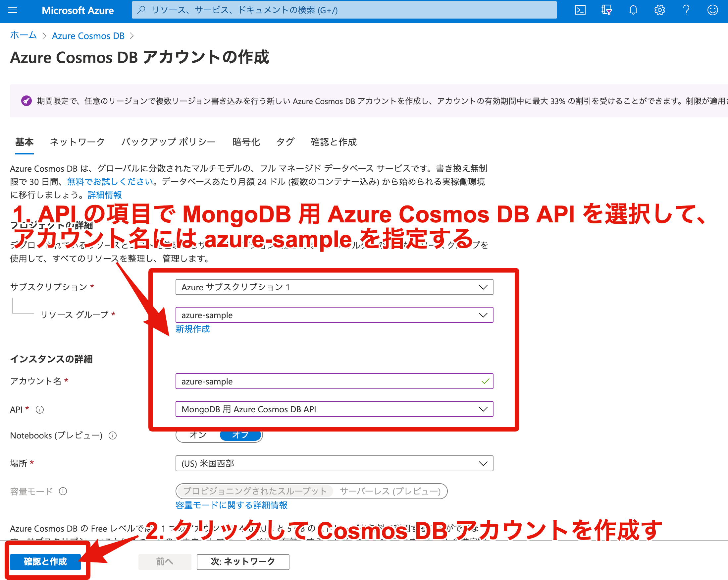Image resolution: width=728 pixels, height=580 pixels.
Task: Open the notifications bell
Action: tap(633, 10)
